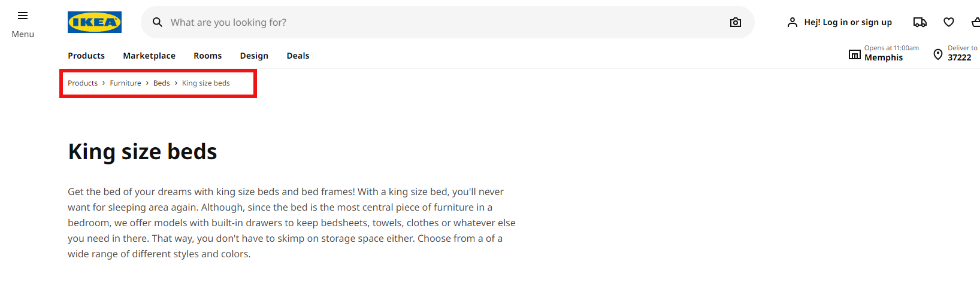Open the hamburger Menu icon
980x289 pixels.
click(x=23, y=16)
